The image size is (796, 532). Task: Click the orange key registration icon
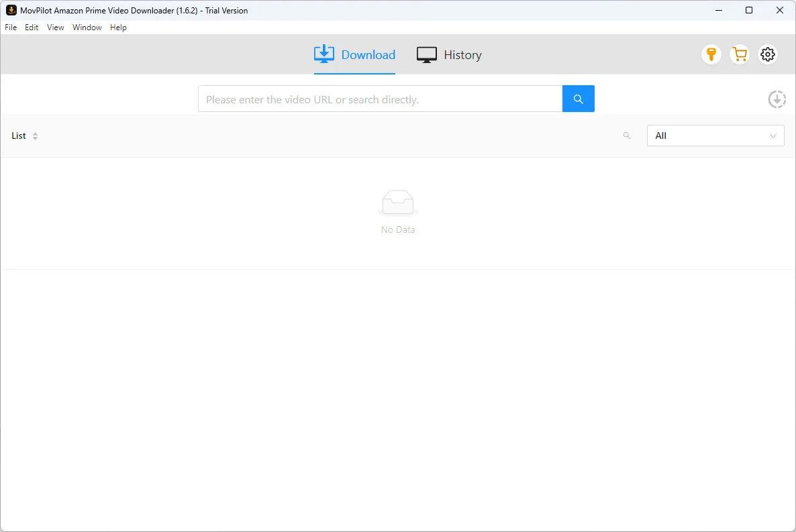point(711,54)
